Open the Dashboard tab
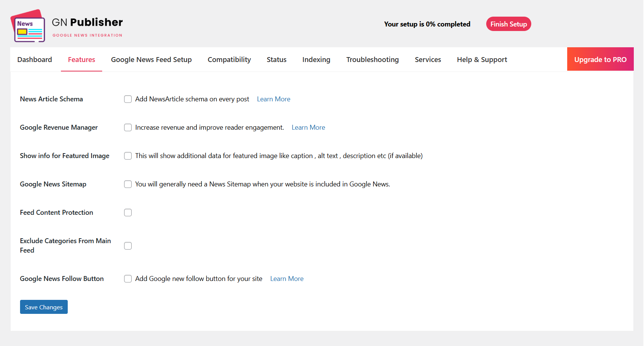The width and height of the screenshot is (644, 346). pyautogui.click(x=34, y=60)
